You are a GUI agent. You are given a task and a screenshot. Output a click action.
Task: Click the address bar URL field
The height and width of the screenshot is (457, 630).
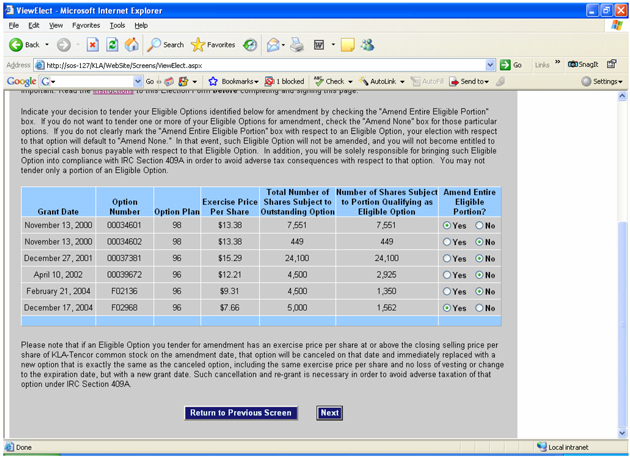[x=260, y=65]
